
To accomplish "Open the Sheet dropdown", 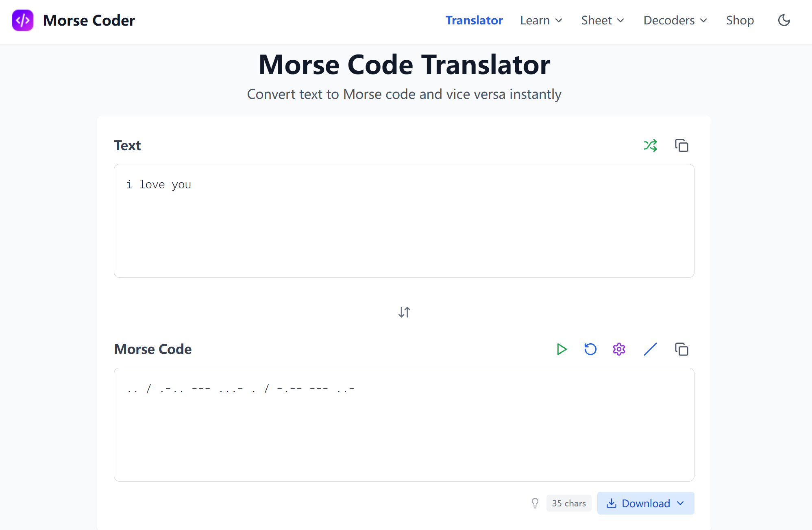I will click(602, 20).
